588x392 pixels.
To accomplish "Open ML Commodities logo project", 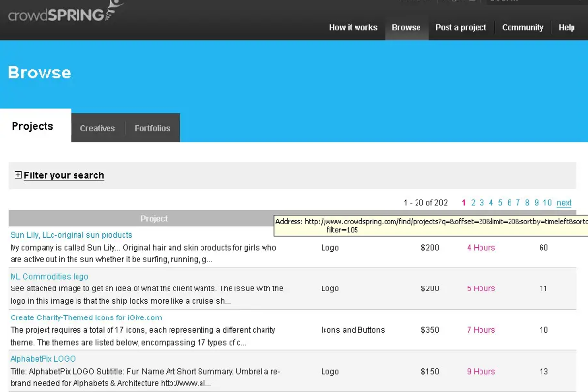I will (49, 276).
